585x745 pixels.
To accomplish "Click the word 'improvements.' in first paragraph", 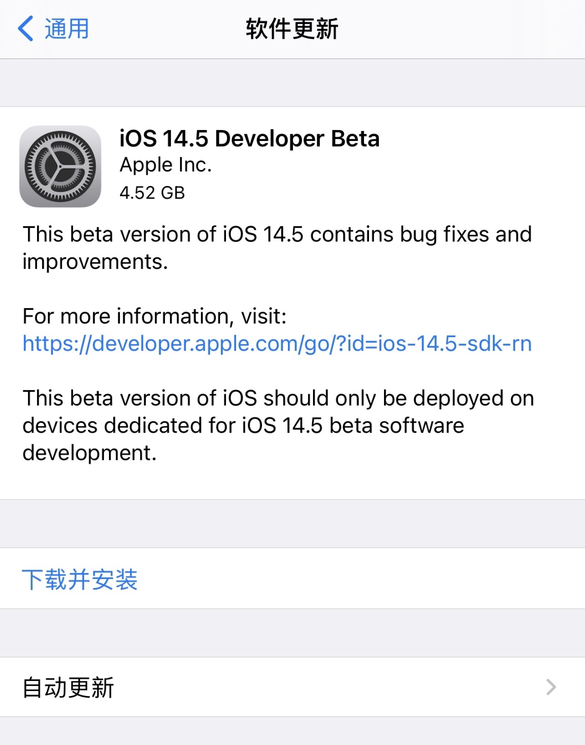I will pyautogui.click(x=95, y=262).
